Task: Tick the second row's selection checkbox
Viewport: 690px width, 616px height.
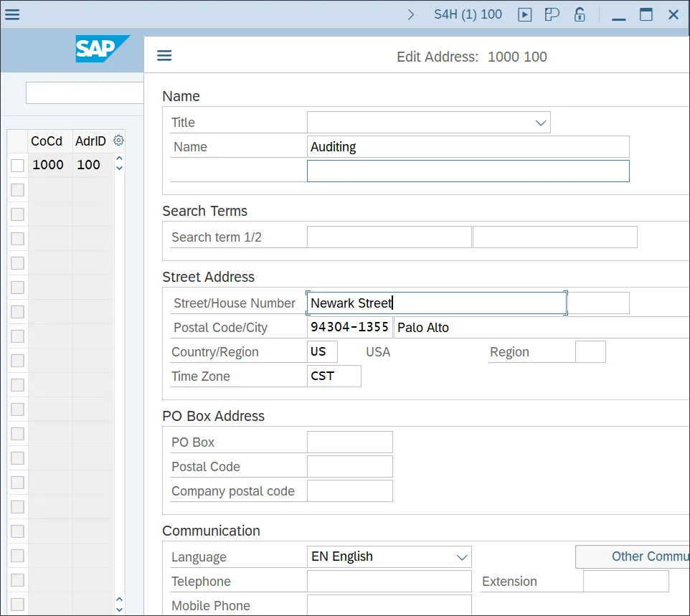Action: point(17,190)
